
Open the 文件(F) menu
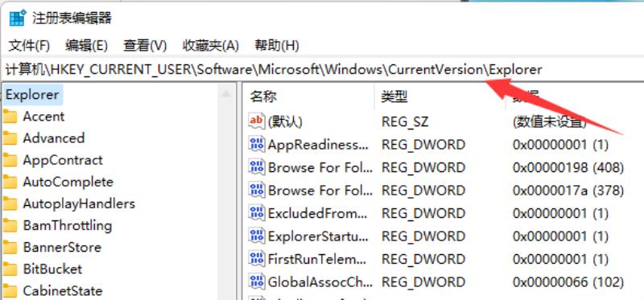[29, 46]
